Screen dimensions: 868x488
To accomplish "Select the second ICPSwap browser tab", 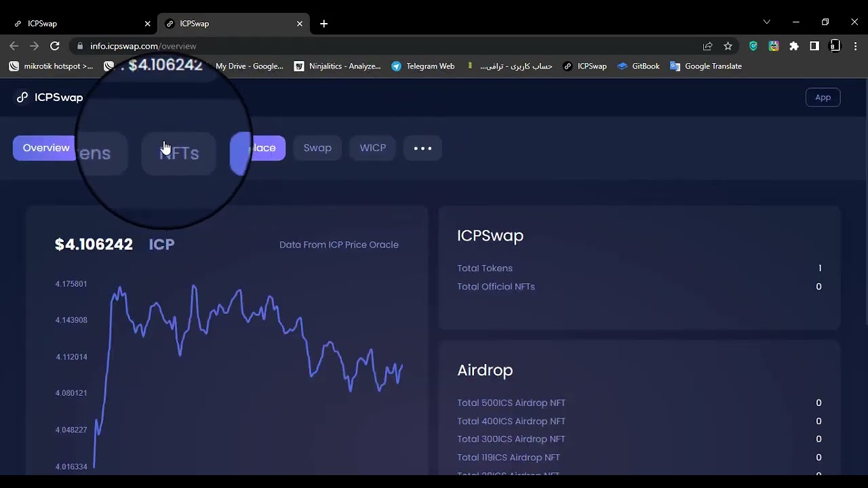I will pyautogui.click(x=233, y=24).
